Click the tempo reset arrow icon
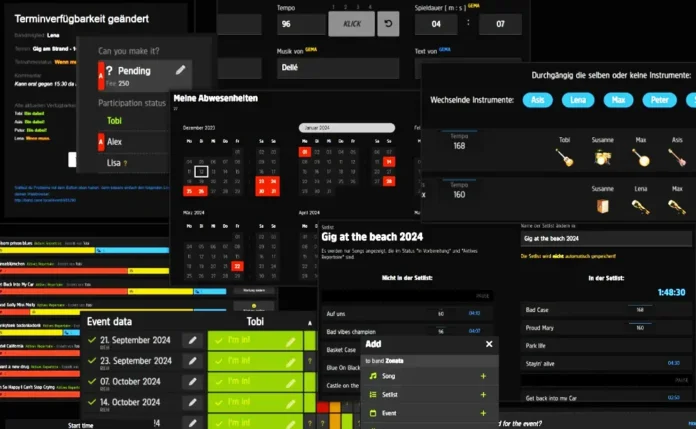 (x=388, y=24)
